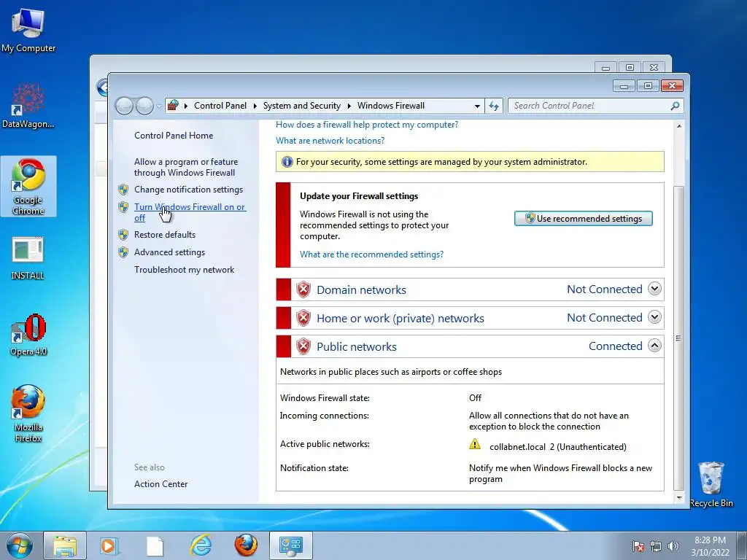Open dropdown arrow before Control Panel breadcrumb
This screenshot has height=560, width=747.
(x=186, y=106)
